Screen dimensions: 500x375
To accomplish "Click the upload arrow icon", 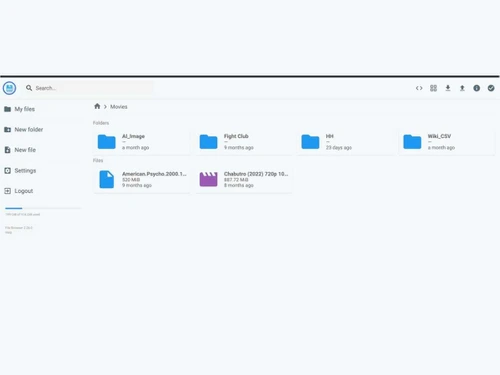I will 462,88.
